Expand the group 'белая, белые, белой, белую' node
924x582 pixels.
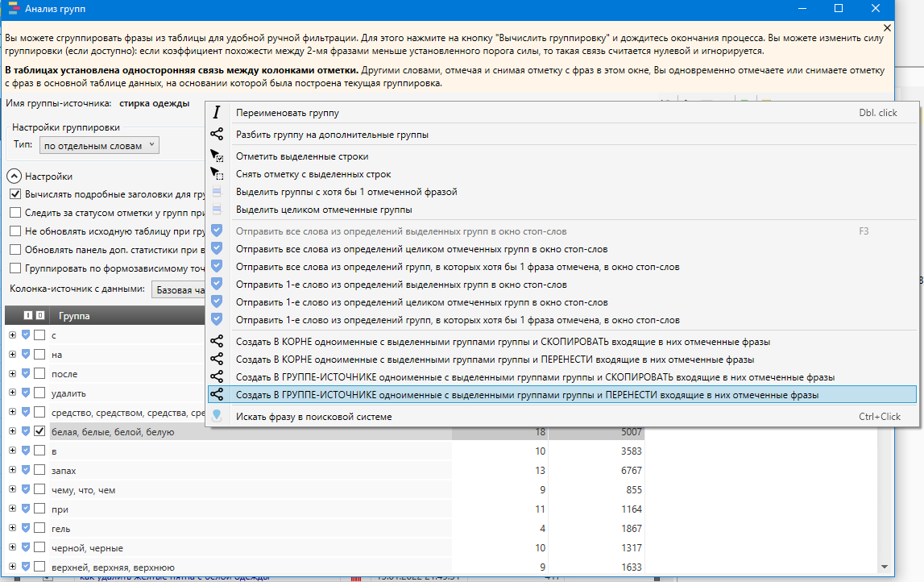coord(12,431)
